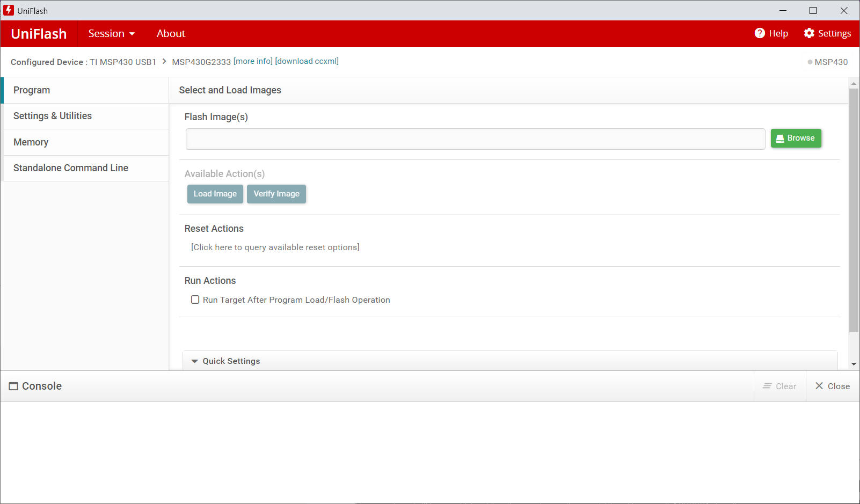Click the Load Image button
The image size is (860, 504).
click(x=215, y=194)
